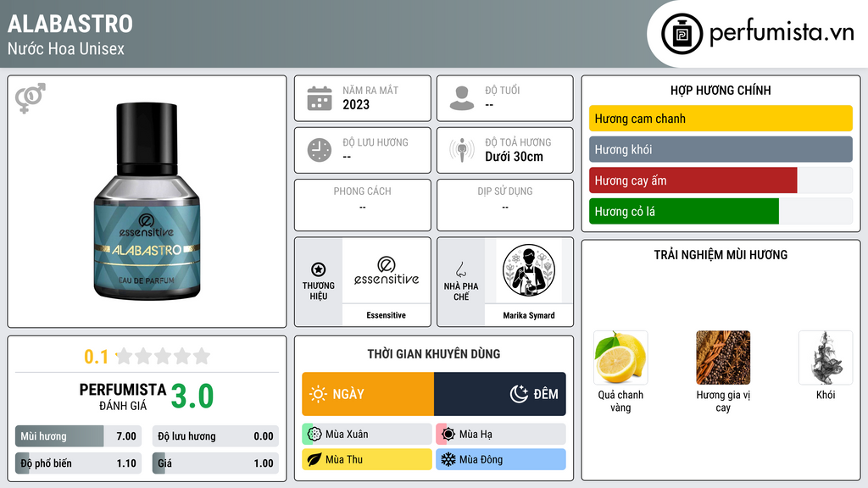868x488 pixels.
Task: Click the Perfumista đánh giá label
Action: [x=123, y=396]
